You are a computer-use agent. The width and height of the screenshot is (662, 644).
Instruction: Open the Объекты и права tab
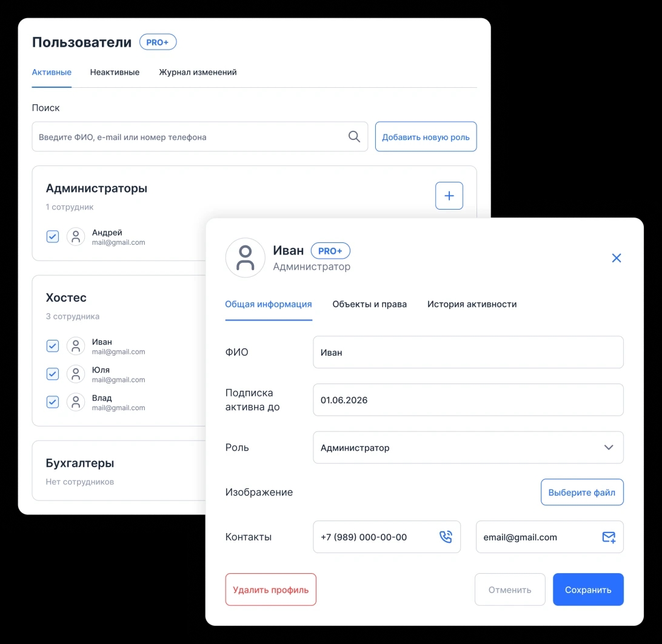click(x=369, y=304)
